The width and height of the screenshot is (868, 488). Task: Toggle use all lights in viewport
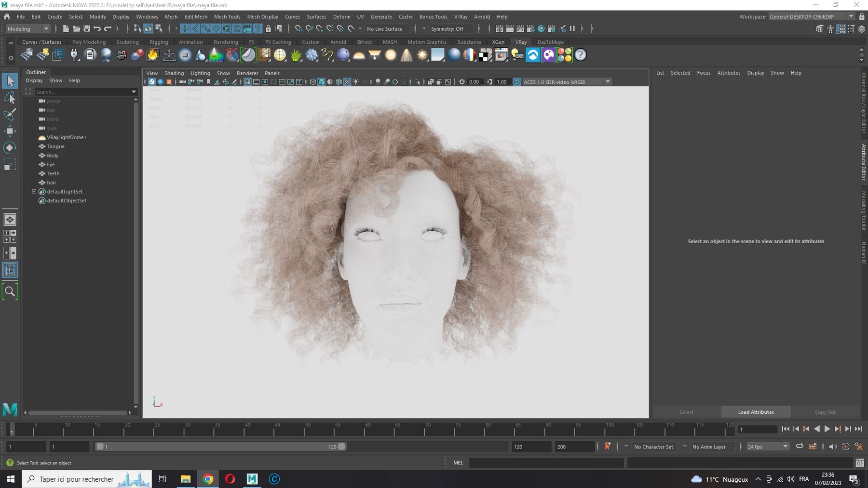pyautogui.click(x=356, y=82)
